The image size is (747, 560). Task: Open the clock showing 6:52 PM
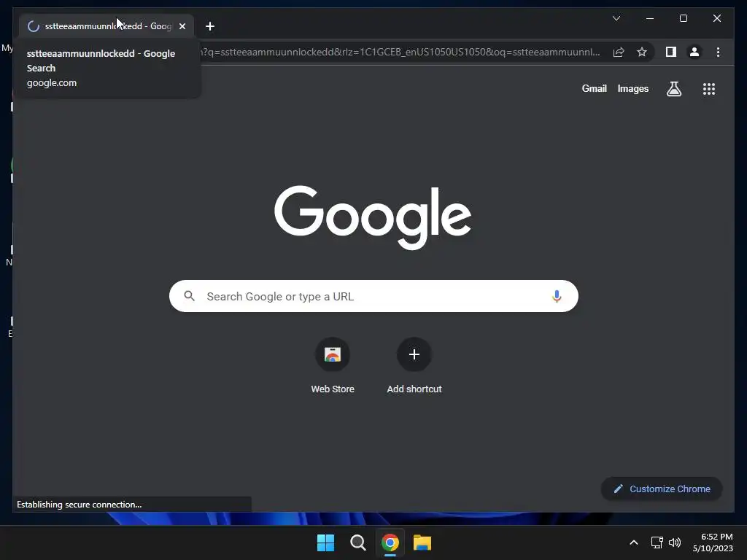(713, 542)
